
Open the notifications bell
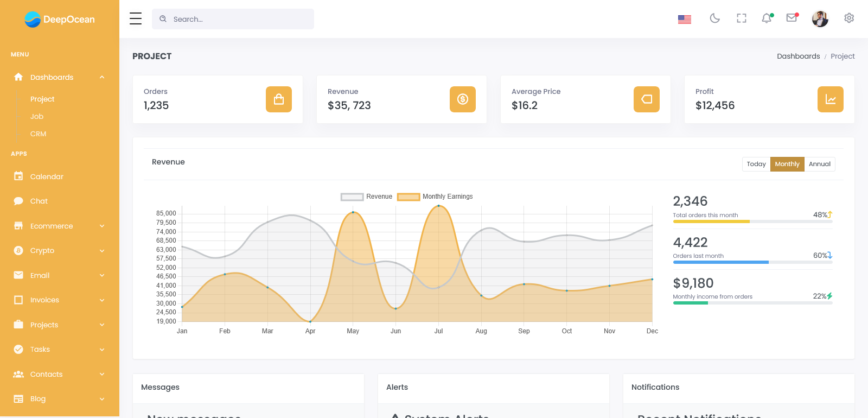coord(767,18)
